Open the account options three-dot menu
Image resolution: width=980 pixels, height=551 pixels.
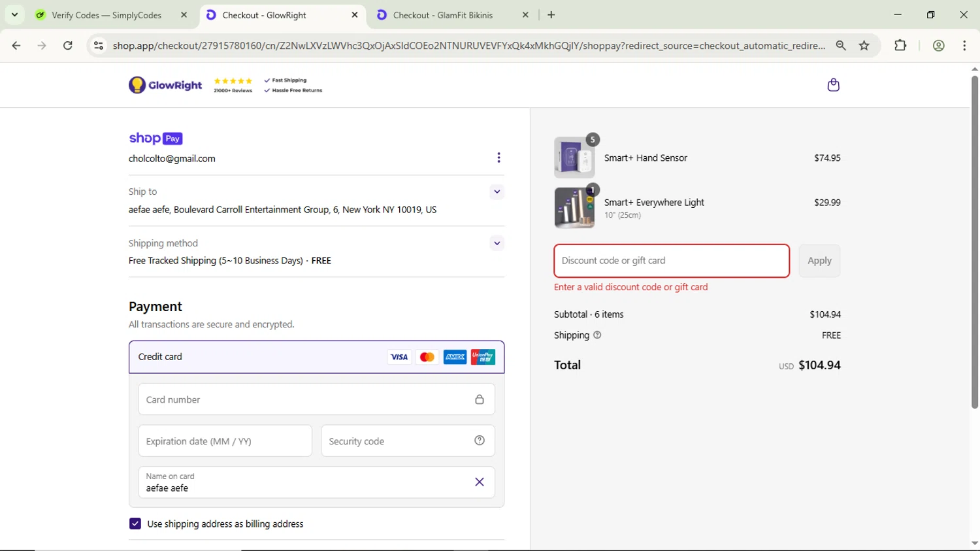pyautogui.click(x=498, y=158)
